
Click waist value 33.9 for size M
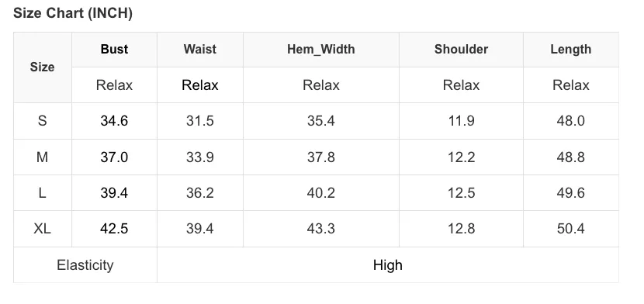coord(199,157)
